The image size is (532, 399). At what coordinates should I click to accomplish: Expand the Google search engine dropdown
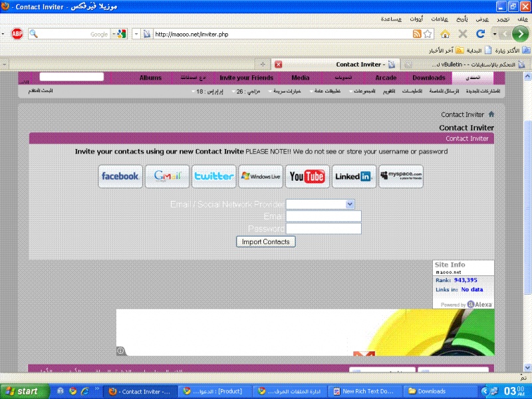120,33
